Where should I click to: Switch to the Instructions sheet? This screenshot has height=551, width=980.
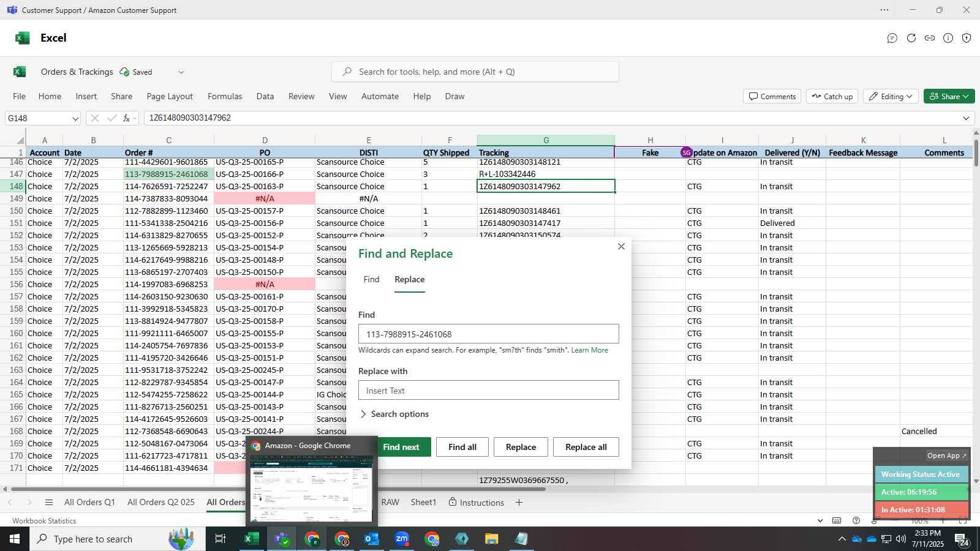pos(476,502)
